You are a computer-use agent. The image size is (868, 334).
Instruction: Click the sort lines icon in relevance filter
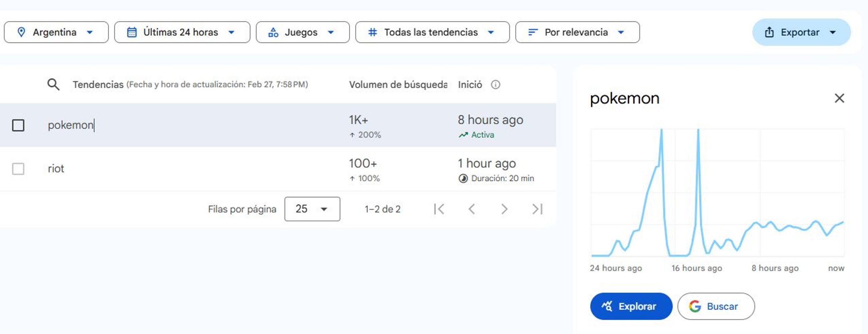(533, 32)
